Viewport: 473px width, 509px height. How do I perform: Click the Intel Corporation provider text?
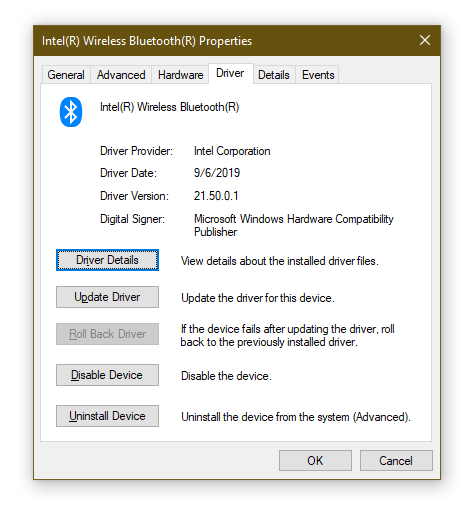(232, 151)
